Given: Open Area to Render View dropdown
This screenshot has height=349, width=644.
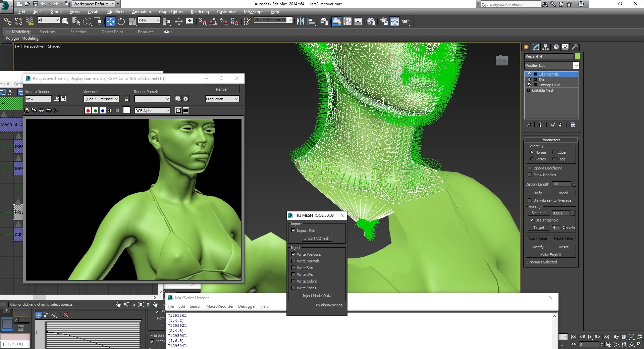Looking at the screenshot, I should 38,99.
